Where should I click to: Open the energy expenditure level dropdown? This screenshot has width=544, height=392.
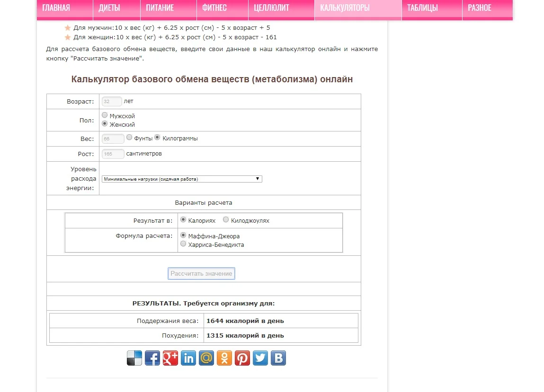point(182,179)
